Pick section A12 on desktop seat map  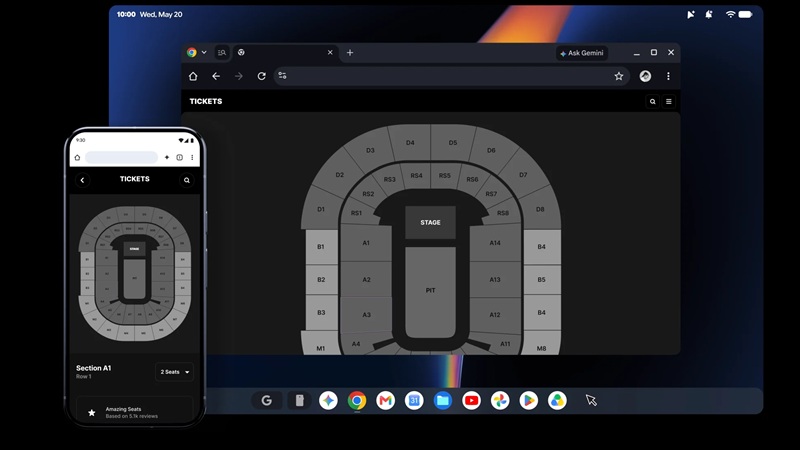coord(495,315)
